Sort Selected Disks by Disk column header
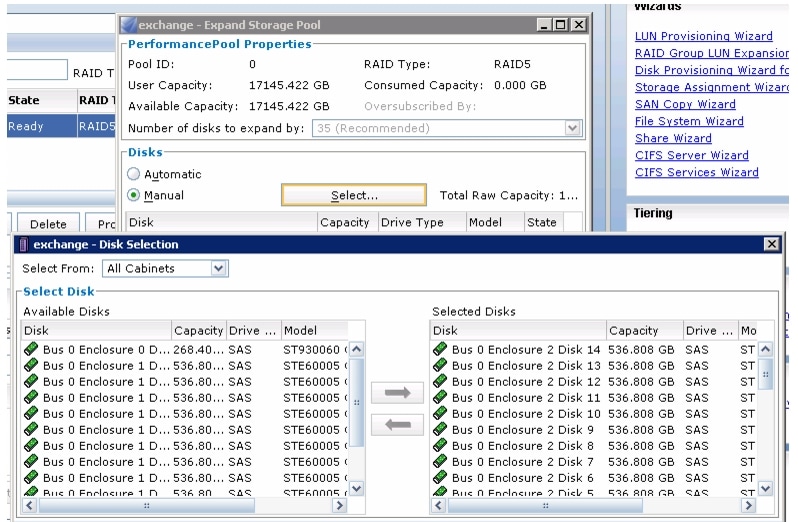 [518, 331]
